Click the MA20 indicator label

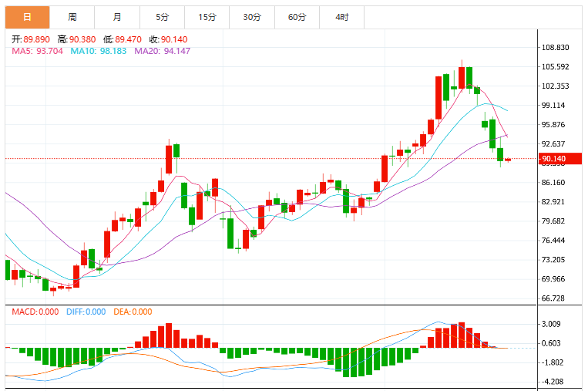pyautogui.click(x=163, y=51)
